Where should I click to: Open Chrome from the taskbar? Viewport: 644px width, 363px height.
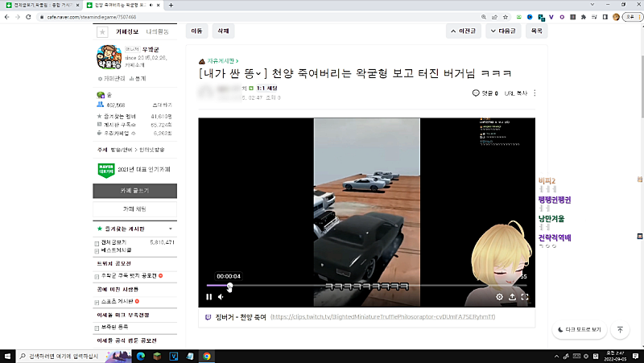[x=207, y=356]
